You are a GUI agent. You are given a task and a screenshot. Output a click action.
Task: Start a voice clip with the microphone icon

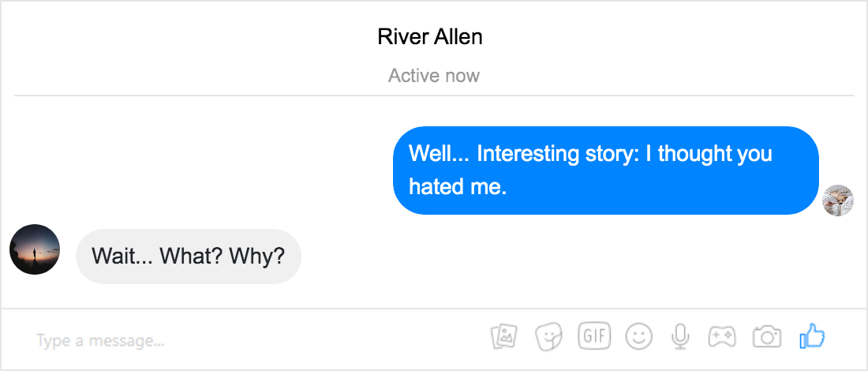point(680,337)
